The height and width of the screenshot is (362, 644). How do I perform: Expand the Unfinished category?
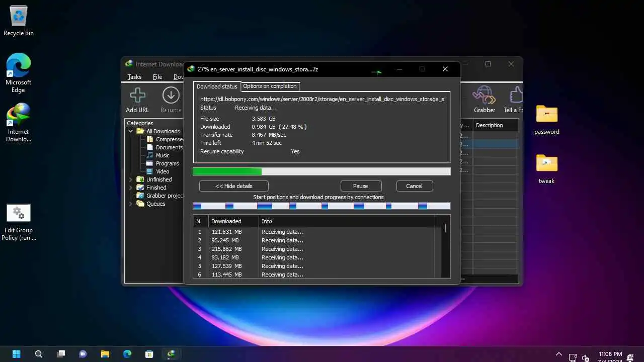click(x=131, y=179)
